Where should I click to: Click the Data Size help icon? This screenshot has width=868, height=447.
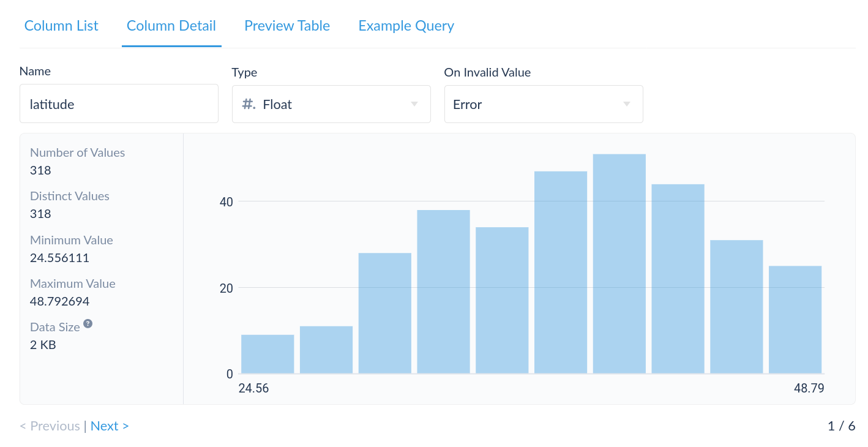[88, 323]
